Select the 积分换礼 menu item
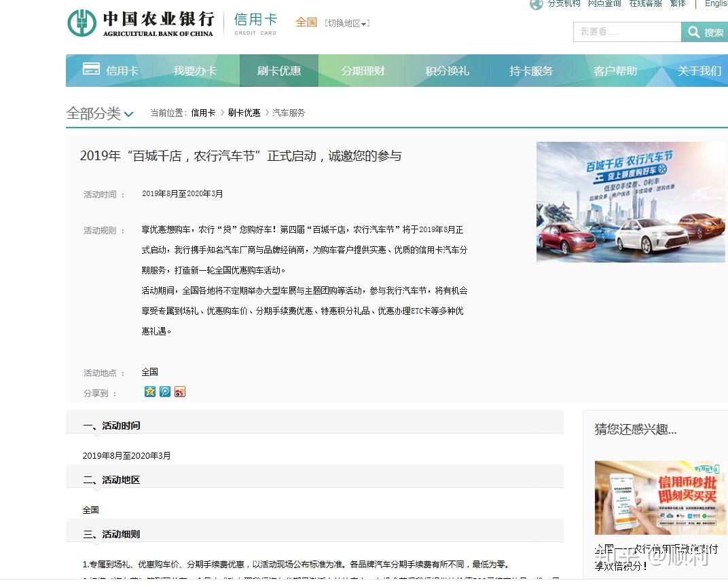This screenshot has width=728, height=587. [447, 71]
